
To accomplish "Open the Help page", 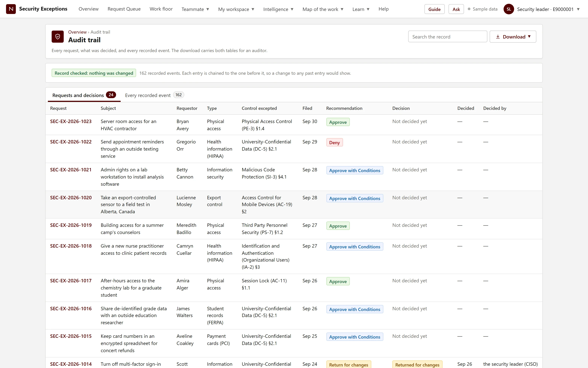I will tap(383, 9).
